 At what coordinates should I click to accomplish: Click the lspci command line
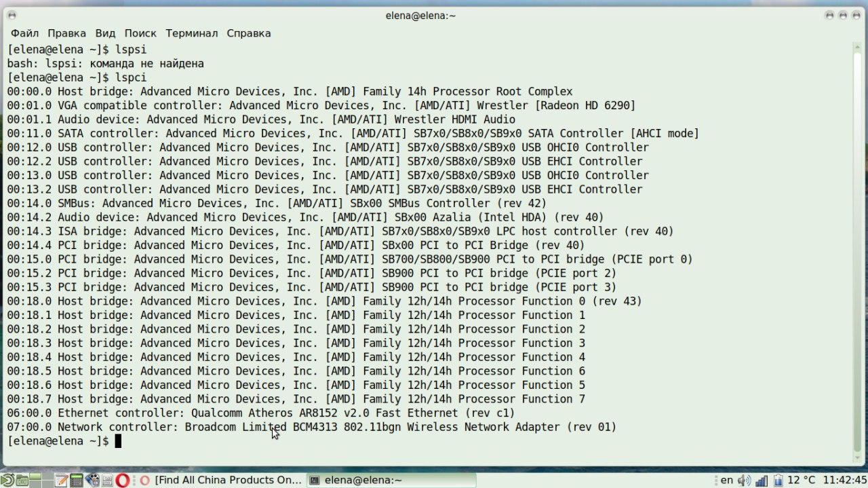[x=77, y=77]
